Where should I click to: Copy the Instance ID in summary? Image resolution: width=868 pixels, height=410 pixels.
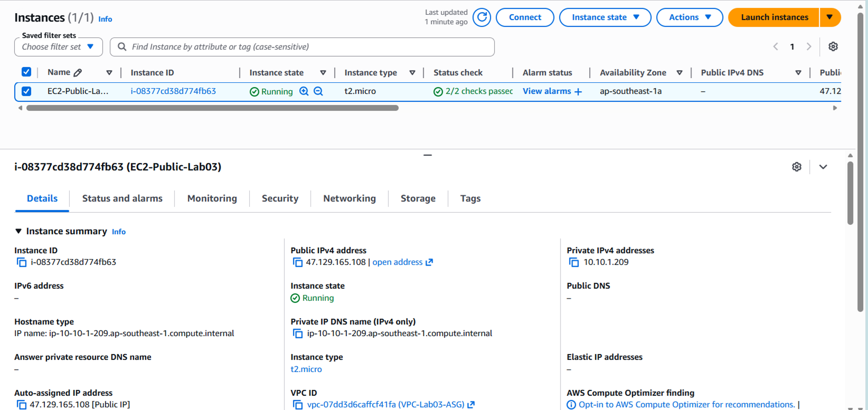22,262
